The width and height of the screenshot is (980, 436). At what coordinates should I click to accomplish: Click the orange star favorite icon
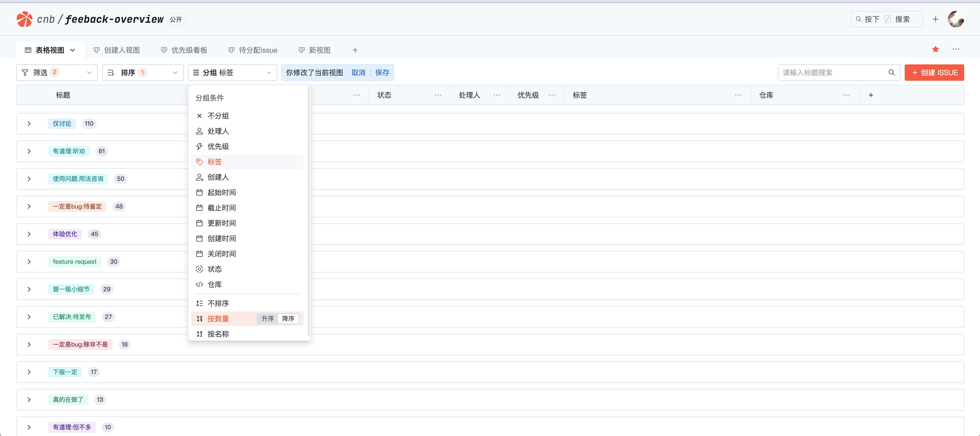(x=936, y=49)
